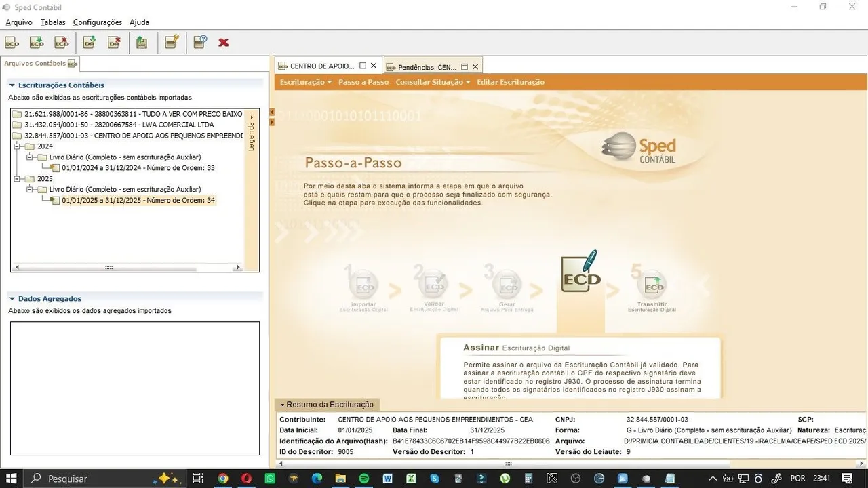868x488 pixels.
Task: Open the settings icon with wrench
Action: point(172,43)
